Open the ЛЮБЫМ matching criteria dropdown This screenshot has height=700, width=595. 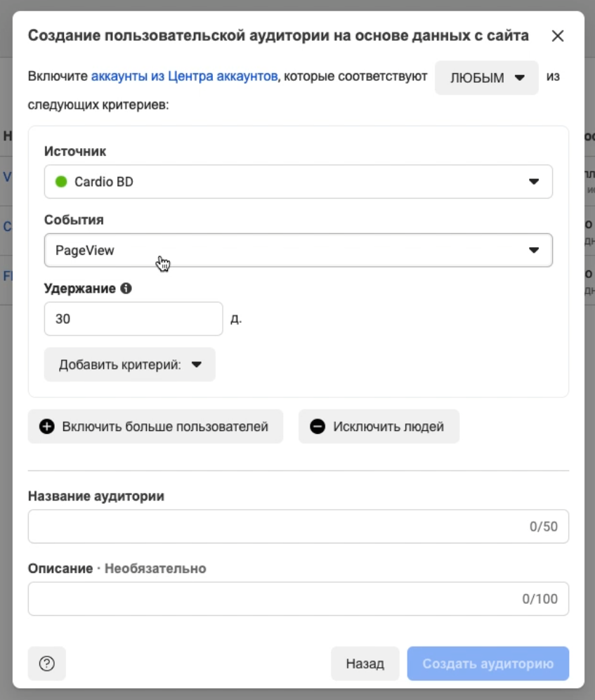point(485,78)
